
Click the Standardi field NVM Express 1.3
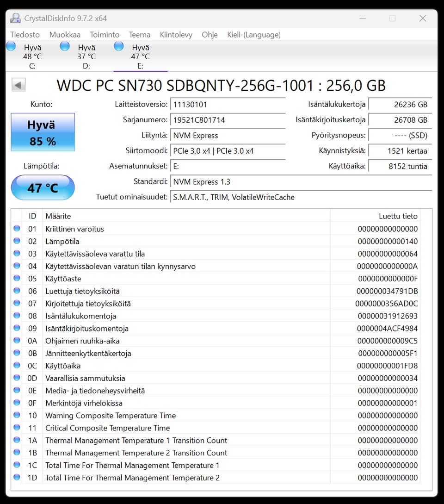click(x=301, y=181)
